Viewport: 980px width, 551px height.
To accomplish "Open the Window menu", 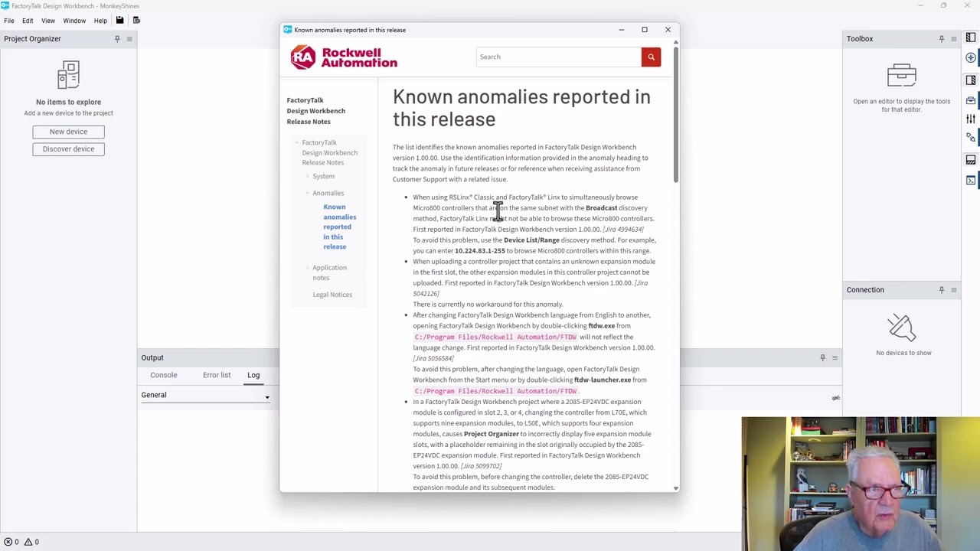I will 74,21.
